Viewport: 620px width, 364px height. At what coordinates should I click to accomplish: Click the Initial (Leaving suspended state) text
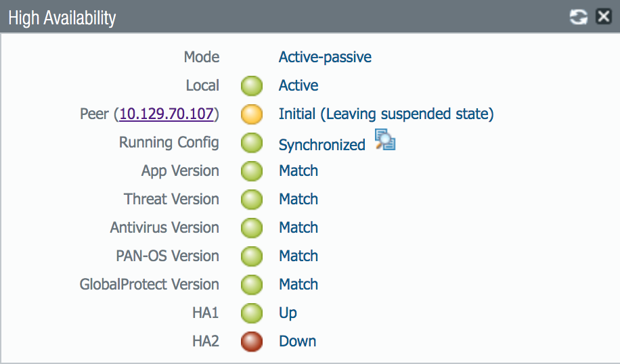pyautogui.click(x=386, y=114)
